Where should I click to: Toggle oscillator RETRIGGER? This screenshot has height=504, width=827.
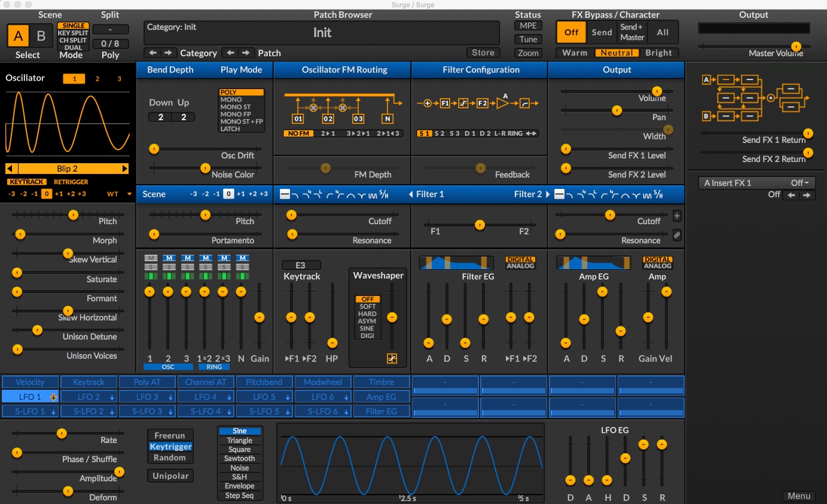coord(71,182)
